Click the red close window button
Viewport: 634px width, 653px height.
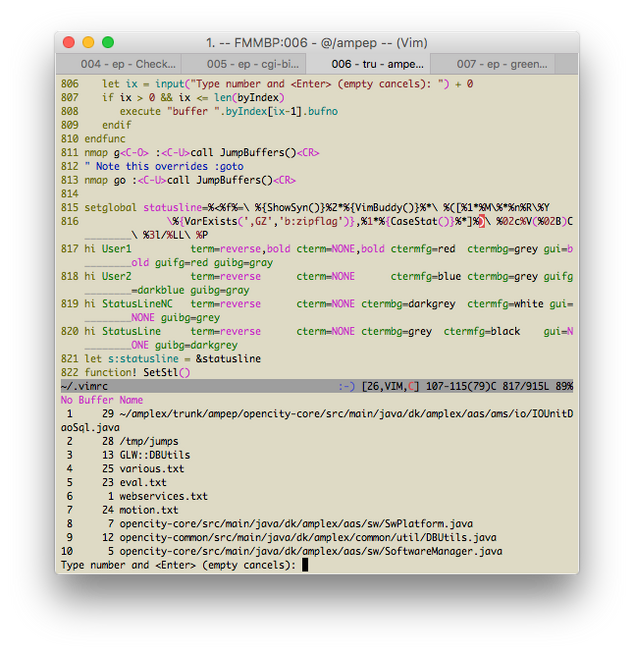[69, 42]
